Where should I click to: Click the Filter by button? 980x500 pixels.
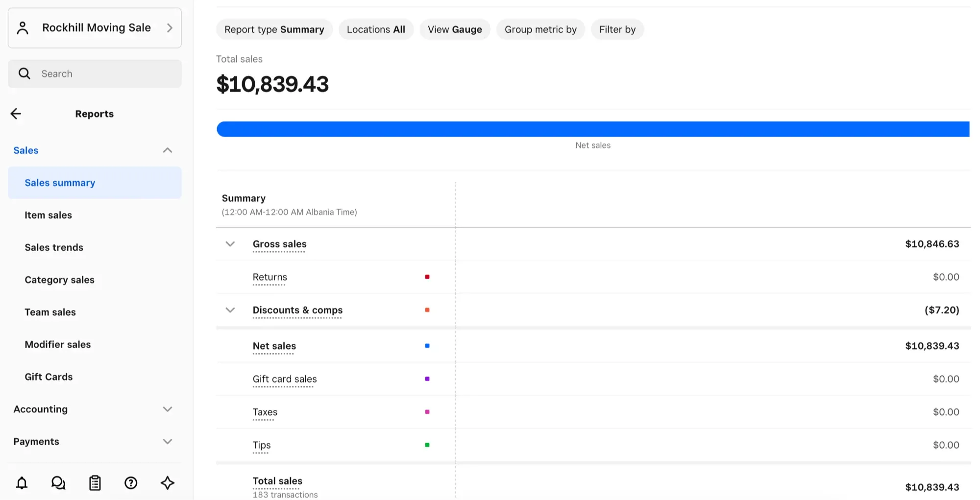click(617, 29)
